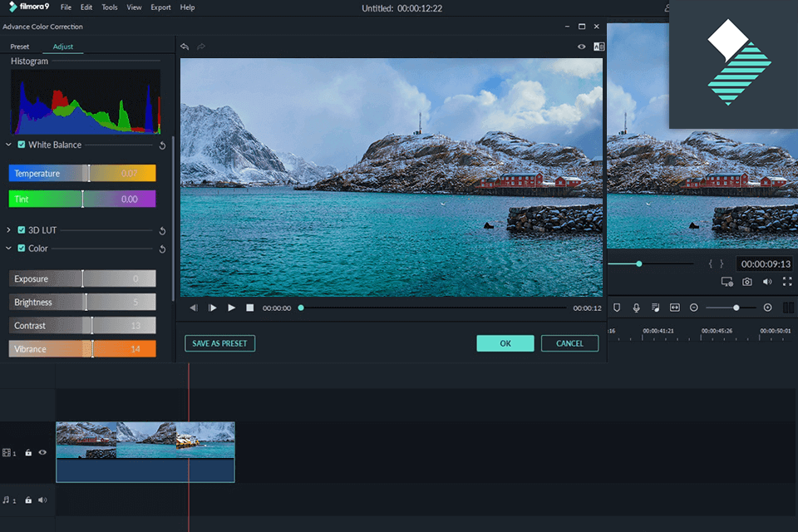The height and width of the screenshot is (532, 798).
Task: Open the A/B comparison view icon
Action: 598,47
